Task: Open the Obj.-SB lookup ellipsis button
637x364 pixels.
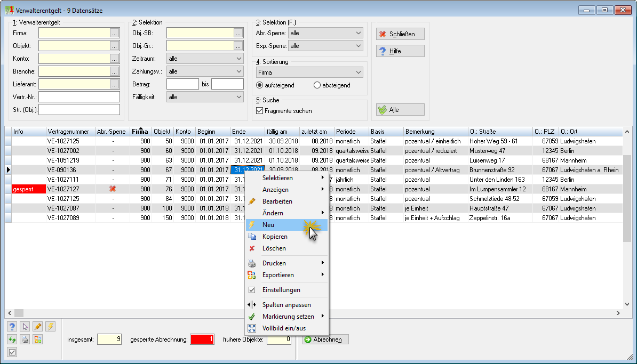Action: click(x=238, y=33)
